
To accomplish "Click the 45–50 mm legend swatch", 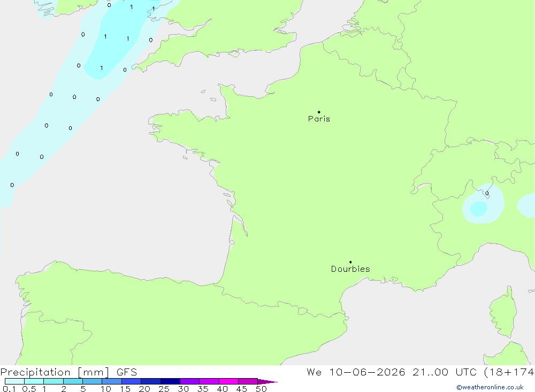I will 248,381.
